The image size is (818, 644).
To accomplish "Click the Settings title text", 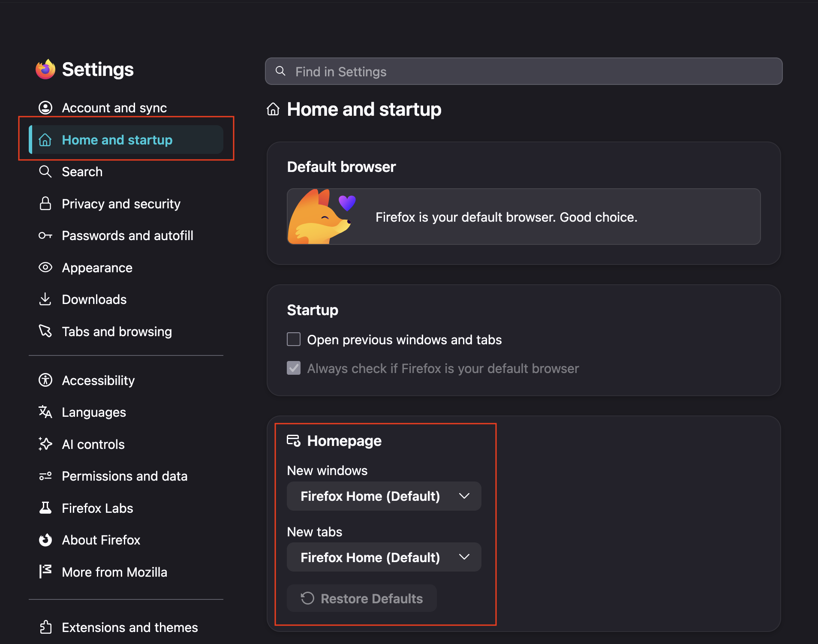I will click(98, 69).
